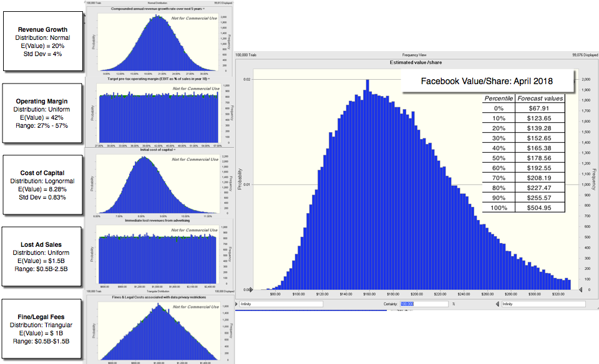Click the 0.02 probability axis label
Image resolution: width=599 pixels, height=364 pixels.
(247, 79)
